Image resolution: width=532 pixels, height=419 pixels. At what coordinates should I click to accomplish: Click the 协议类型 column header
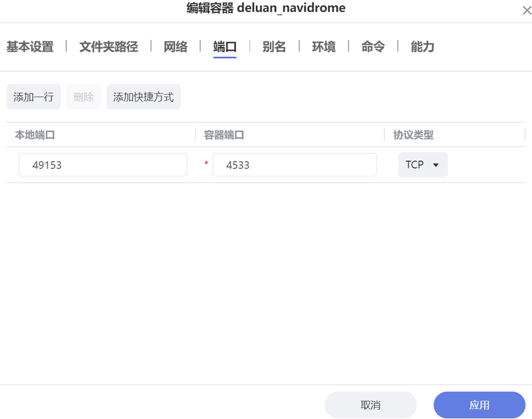click(x=413, y=135)
